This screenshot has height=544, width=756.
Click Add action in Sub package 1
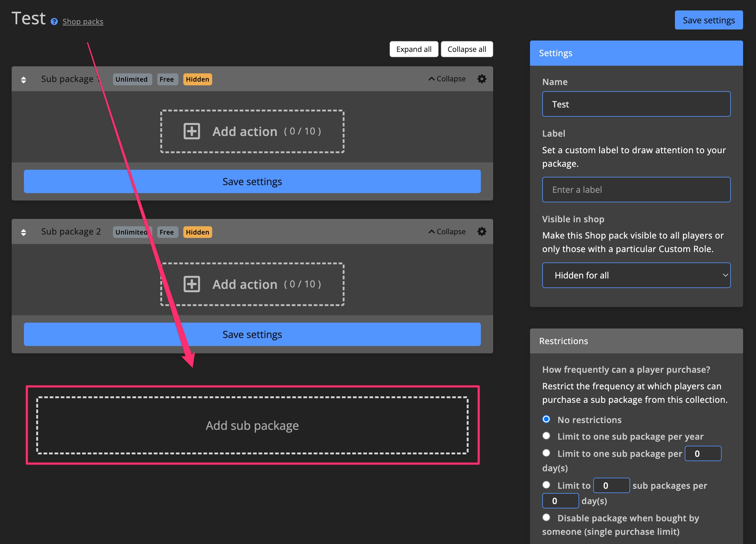point(252,131)
